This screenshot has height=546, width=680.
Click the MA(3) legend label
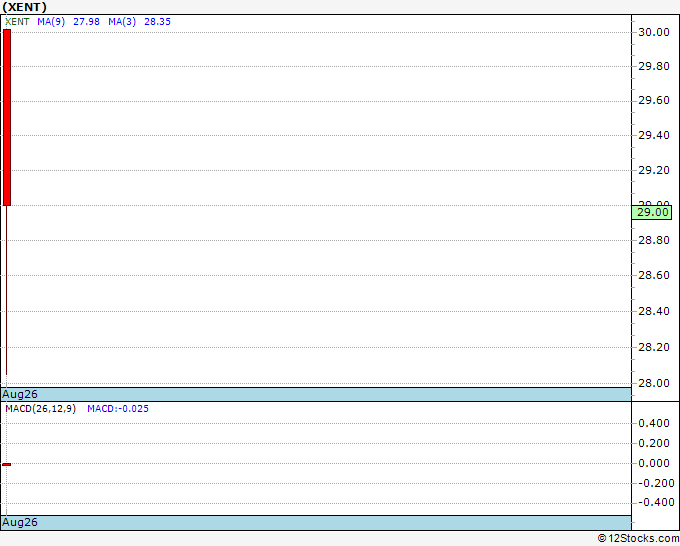[122, 22]
